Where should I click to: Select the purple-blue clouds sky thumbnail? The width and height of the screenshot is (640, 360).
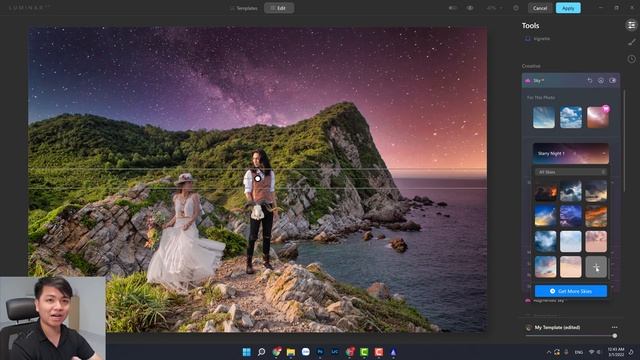click(x=571, y=216)
